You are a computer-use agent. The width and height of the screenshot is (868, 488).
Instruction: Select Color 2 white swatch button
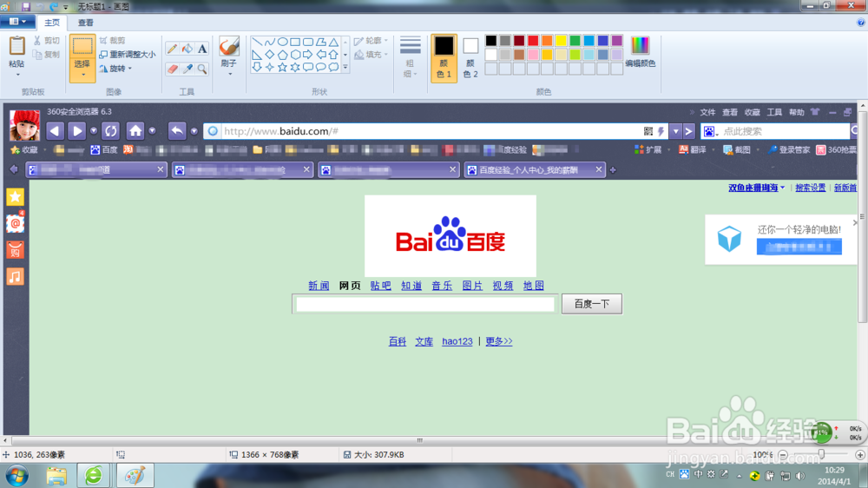tap(470, 58)
